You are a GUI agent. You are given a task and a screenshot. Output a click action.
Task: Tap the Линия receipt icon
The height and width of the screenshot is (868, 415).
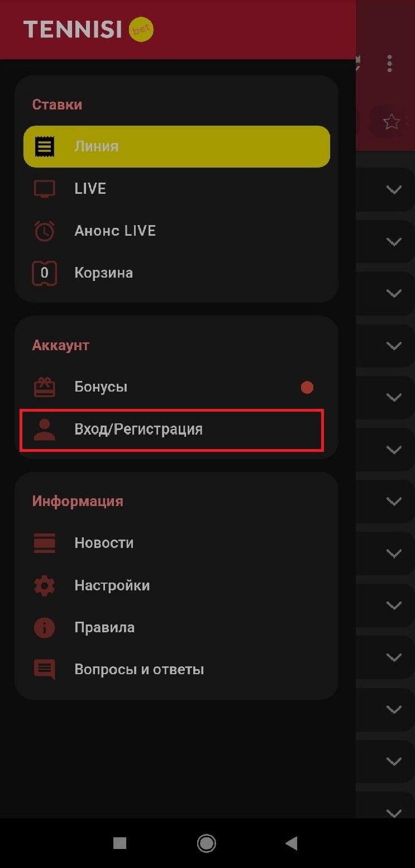(x=45, y=146)
